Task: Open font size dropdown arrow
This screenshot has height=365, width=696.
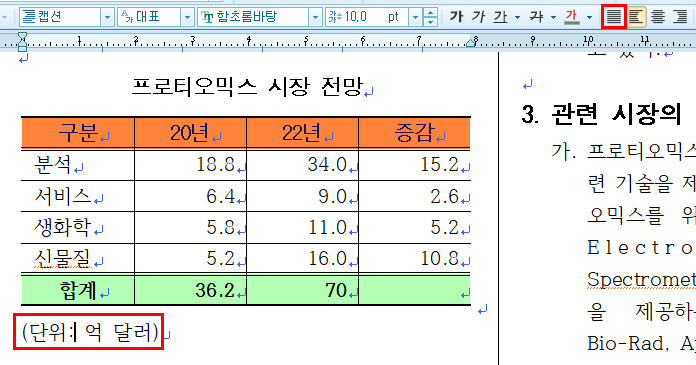Action: point(415,18)
